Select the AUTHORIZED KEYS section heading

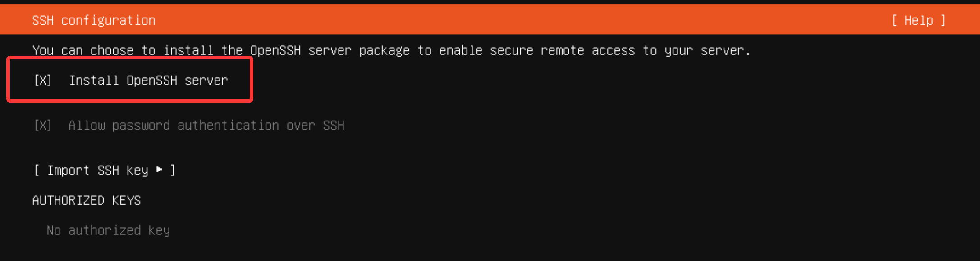pyautogui.click(x=87, y=201)
